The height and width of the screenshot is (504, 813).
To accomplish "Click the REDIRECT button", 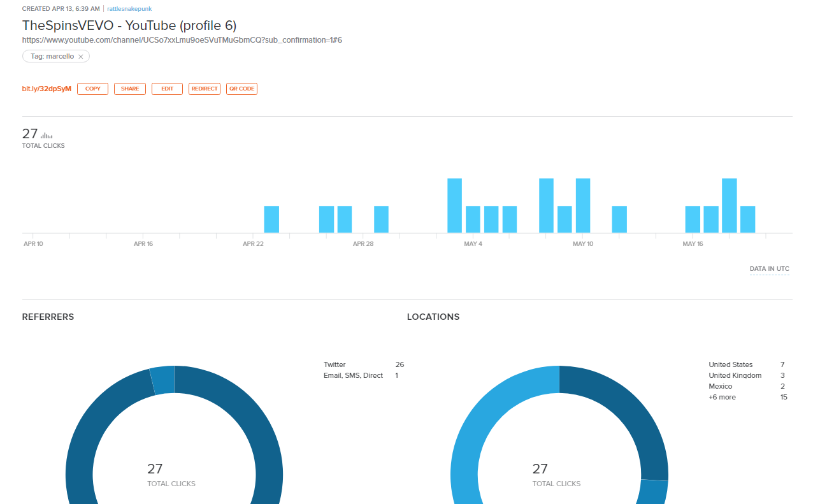I will click(205, 89).
